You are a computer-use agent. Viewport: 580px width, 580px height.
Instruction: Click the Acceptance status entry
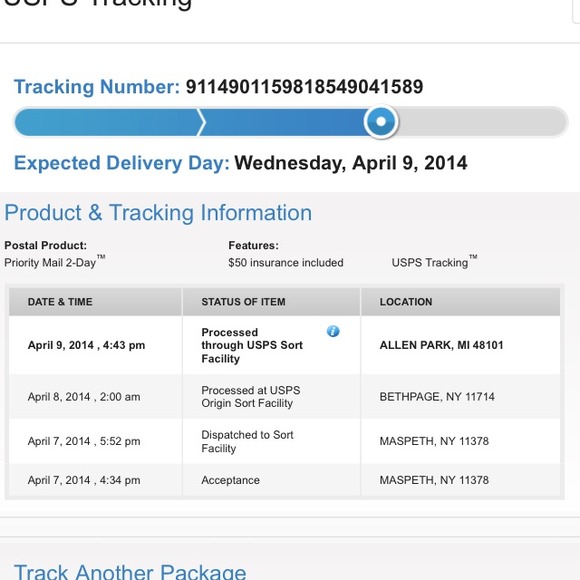pyautogui.click(x=230, y=480)
